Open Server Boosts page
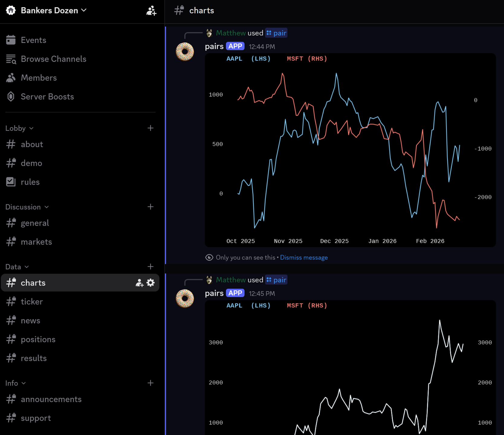Image resolution: width=504 pixels, height=435 pixels. [47, 97]
